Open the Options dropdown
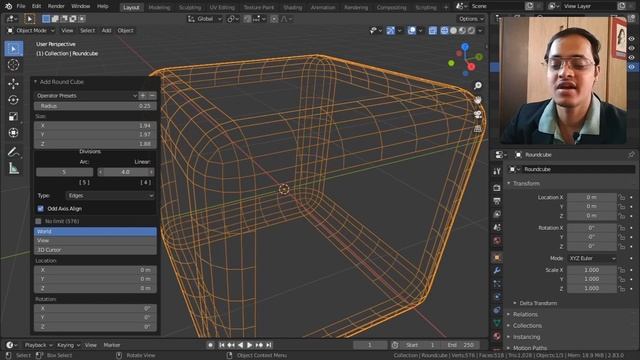Image resolution: width=640 pixels, height=360 pixels. tap(471, 19)
